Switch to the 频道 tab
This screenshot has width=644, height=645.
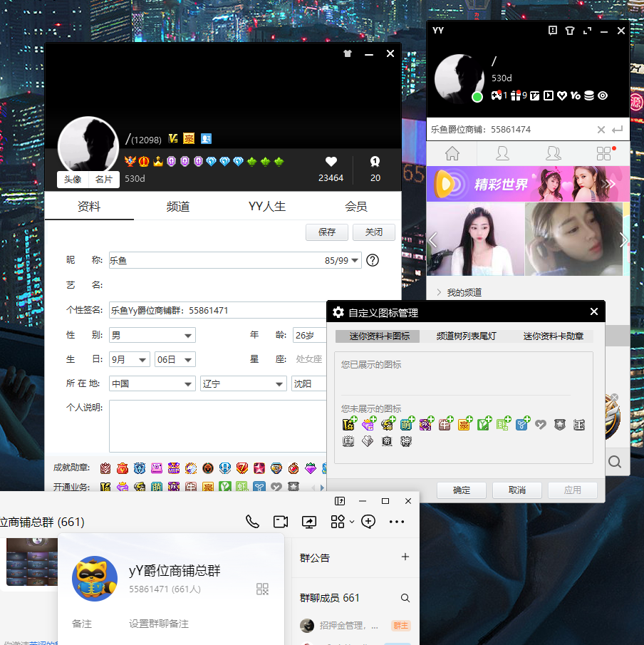tap(178, 207)
